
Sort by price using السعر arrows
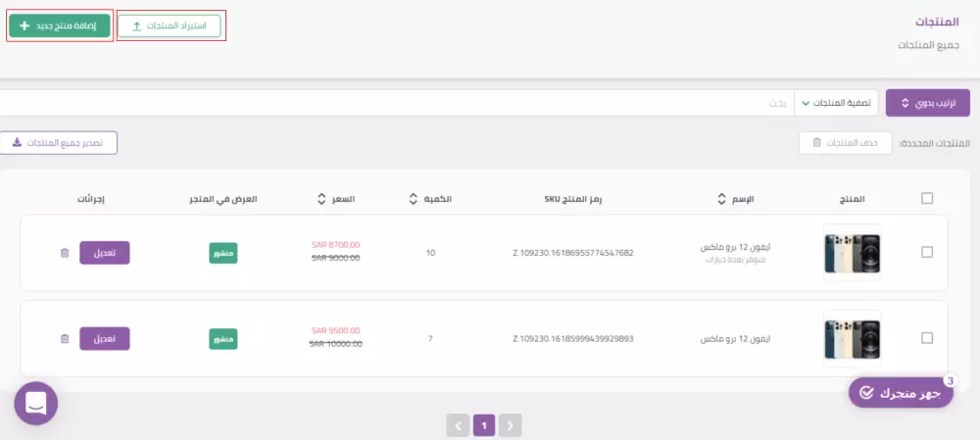(321, 199)
